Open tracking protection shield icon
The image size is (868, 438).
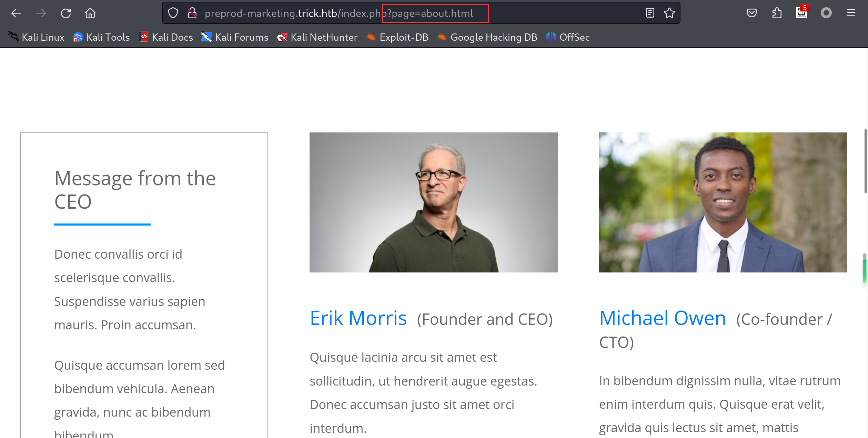(173, 13)
